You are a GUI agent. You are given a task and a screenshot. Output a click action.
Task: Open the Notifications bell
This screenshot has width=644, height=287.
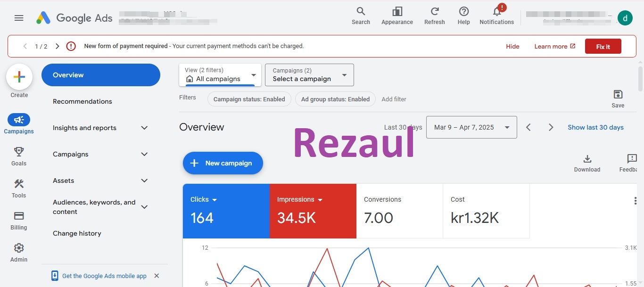point(497,16)
